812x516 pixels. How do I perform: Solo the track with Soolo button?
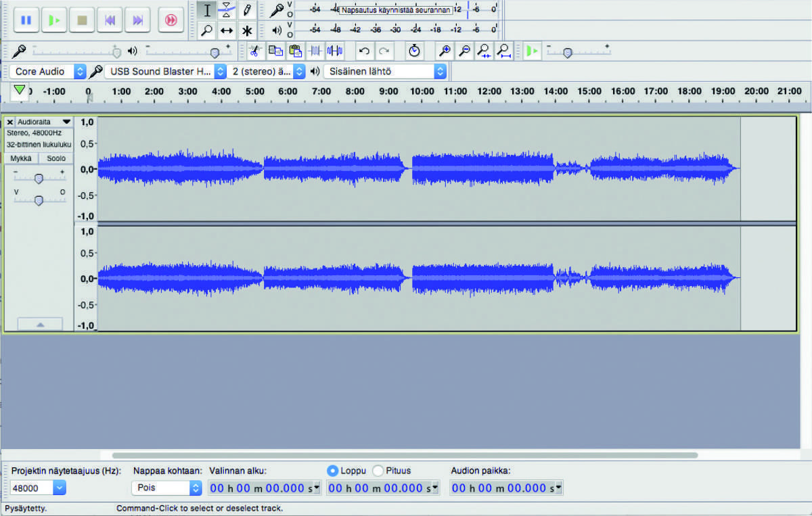56,158
